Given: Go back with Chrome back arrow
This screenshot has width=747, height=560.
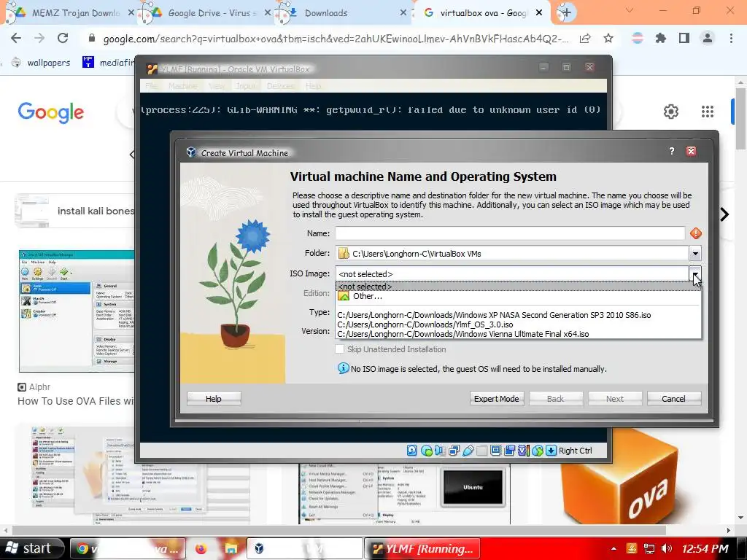Looking at the screenshot, I should pyautogui.click(x=16, y=38).
